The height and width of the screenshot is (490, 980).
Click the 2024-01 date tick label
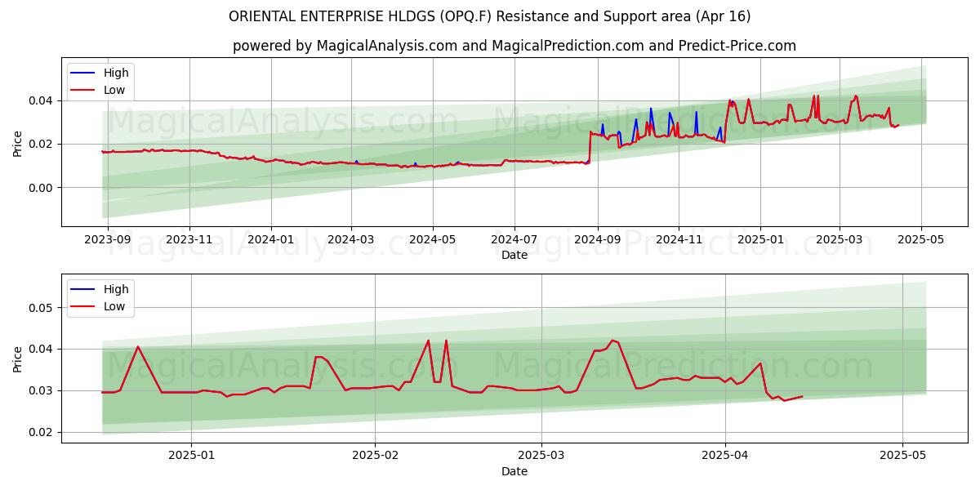click(x=270, y=240)
